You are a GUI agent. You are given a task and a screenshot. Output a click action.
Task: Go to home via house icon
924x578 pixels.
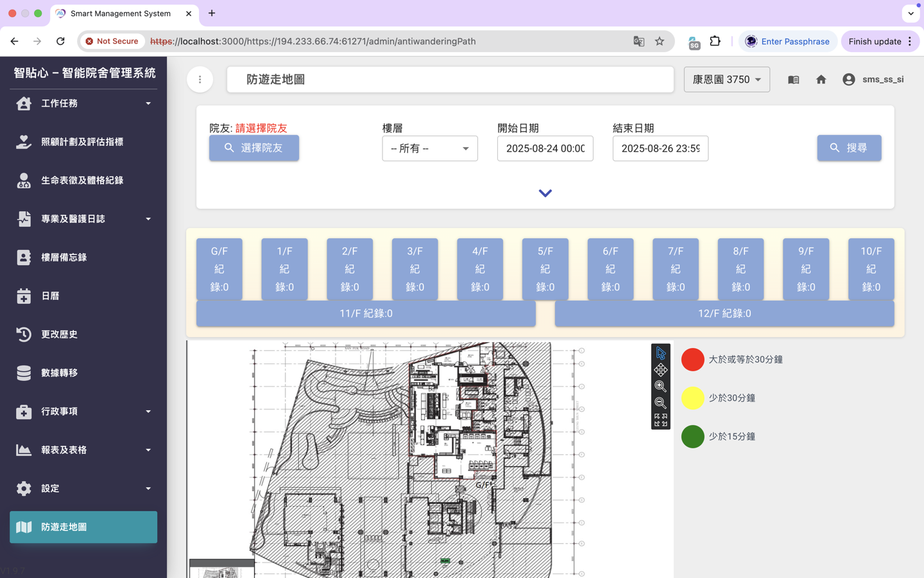[x=821, y=80]
